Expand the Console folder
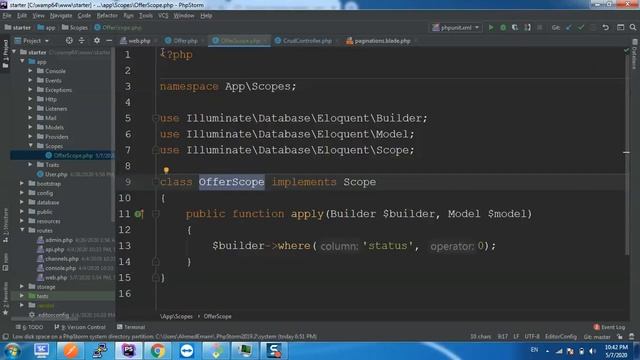This screenshot has width=640, height=360. pos(30,71)
